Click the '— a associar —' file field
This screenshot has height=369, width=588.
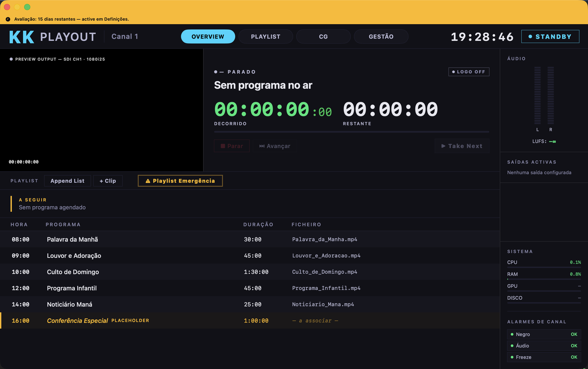click(315, 321)
